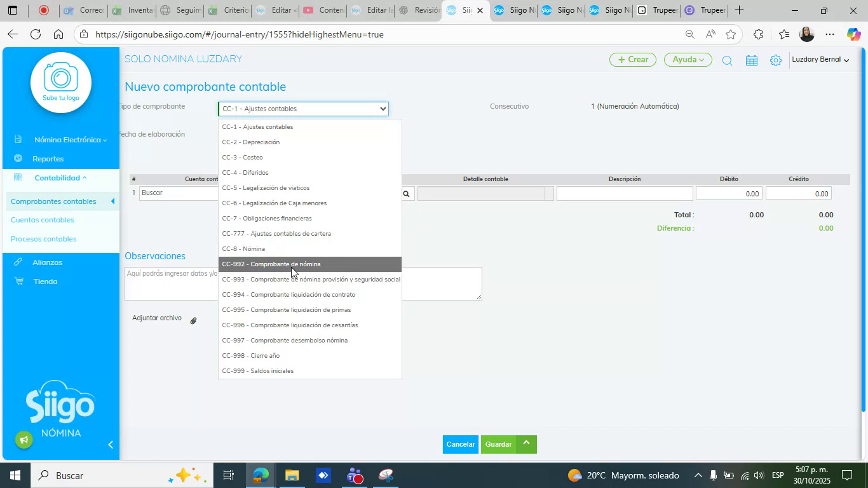Open Snipping Tool icon on taskbar
The height and width of the screenshot is (488, 868).
tap(387, 475)
